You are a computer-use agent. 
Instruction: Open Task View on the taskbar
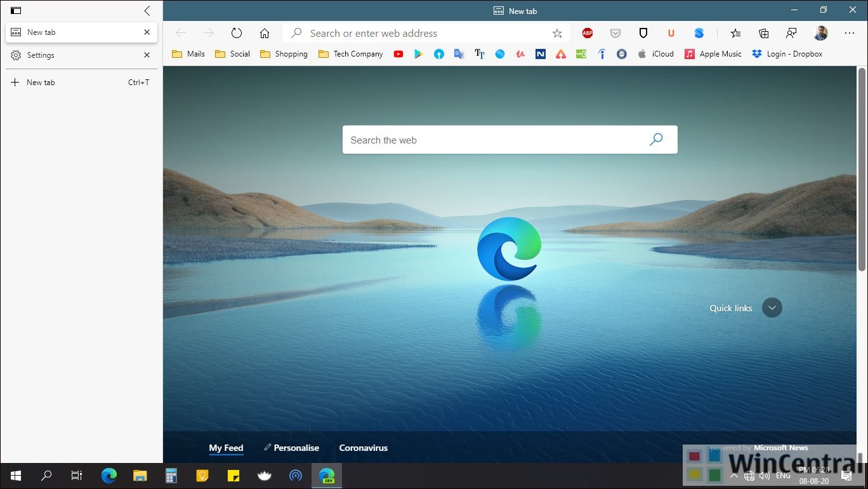[77, 475]
